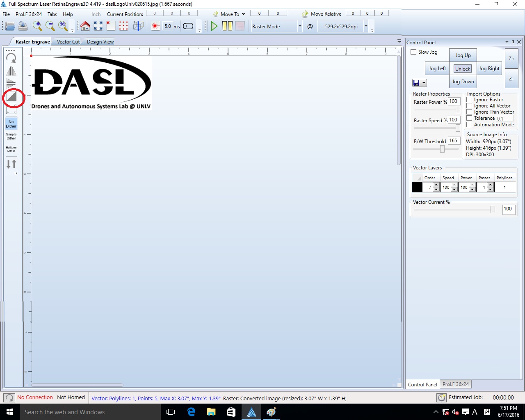Image resolution: width=525 pixels, height=420 pixels.
Task: Open the Help menu
Action: (x=68, y=14)
